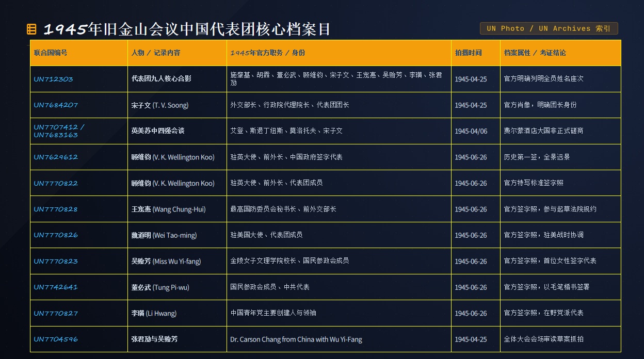644x359 pixels.
Task: Open archive link UN7770822
Action: [x=56, y=183]
